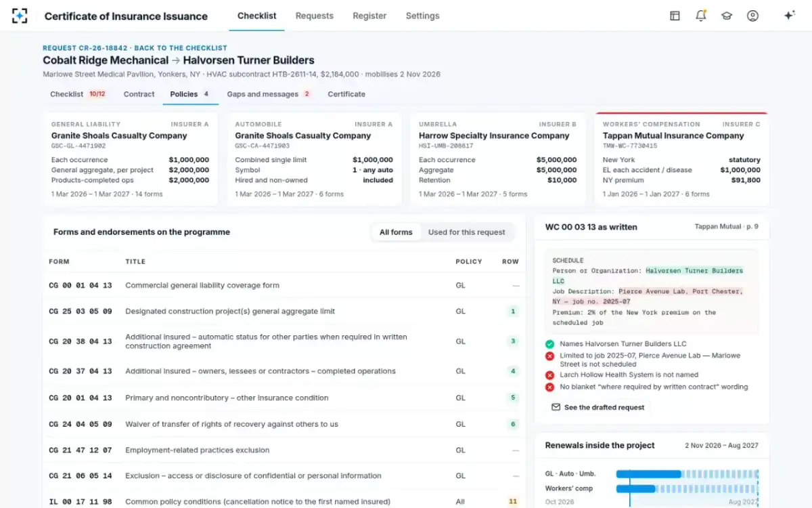812x508 pixels.
Task: Switch filter to Used for this request
Action: 467,232
